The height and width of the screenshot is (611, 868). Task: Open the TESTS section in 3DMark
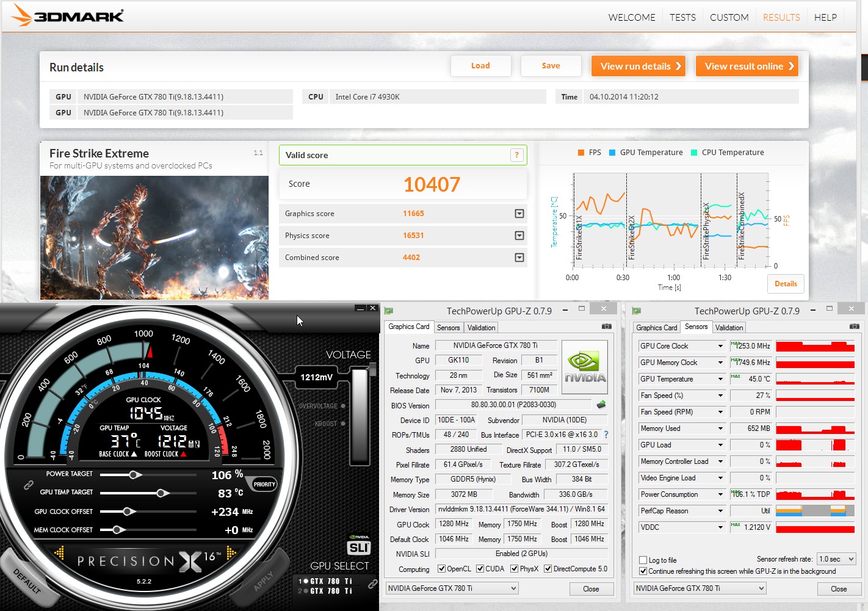click(x=682, y=18)
